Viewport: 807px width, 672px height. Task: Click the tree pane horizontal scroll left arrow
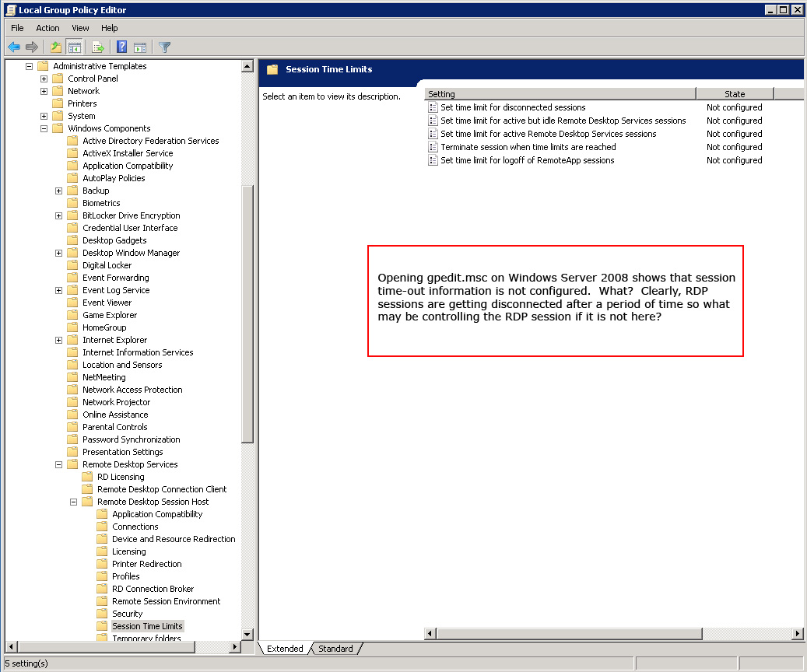pyautogui.click(x=12, y=647)
